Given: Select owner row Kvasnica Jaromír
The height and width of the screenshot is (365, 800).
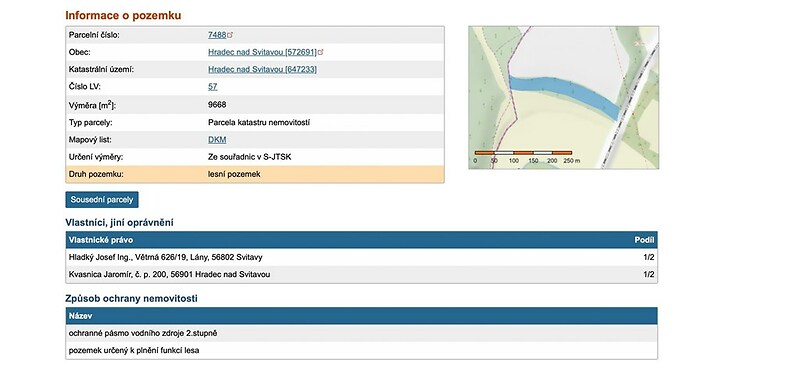Looking at the screenshot, I should tap(361, 275).
